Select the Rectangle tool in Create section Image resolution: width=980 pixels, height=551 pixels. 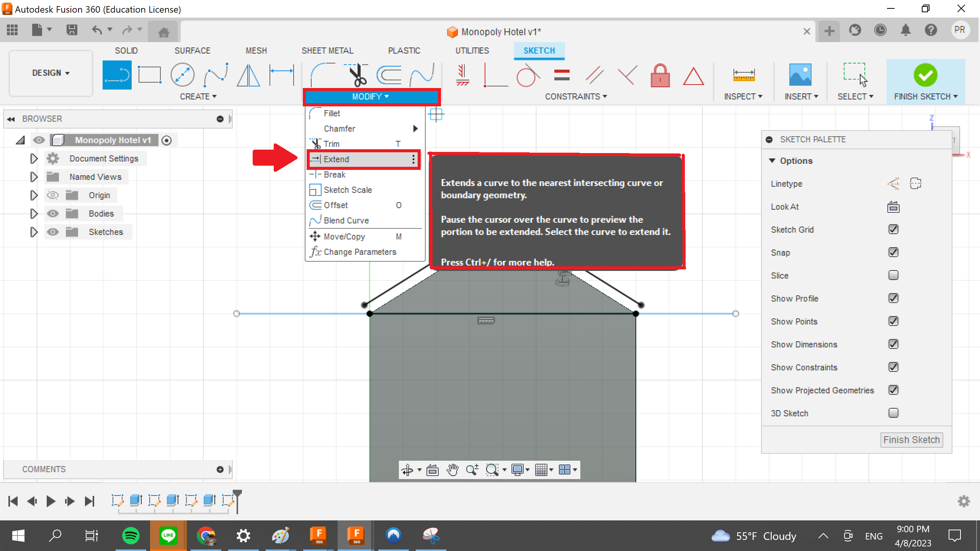(149, 75)
